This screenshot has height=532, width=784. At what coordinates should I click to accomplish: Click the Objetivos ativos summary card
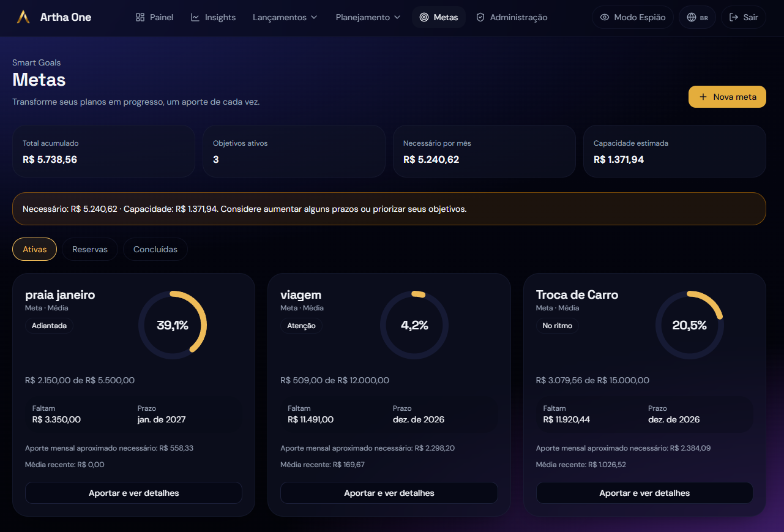294,151
